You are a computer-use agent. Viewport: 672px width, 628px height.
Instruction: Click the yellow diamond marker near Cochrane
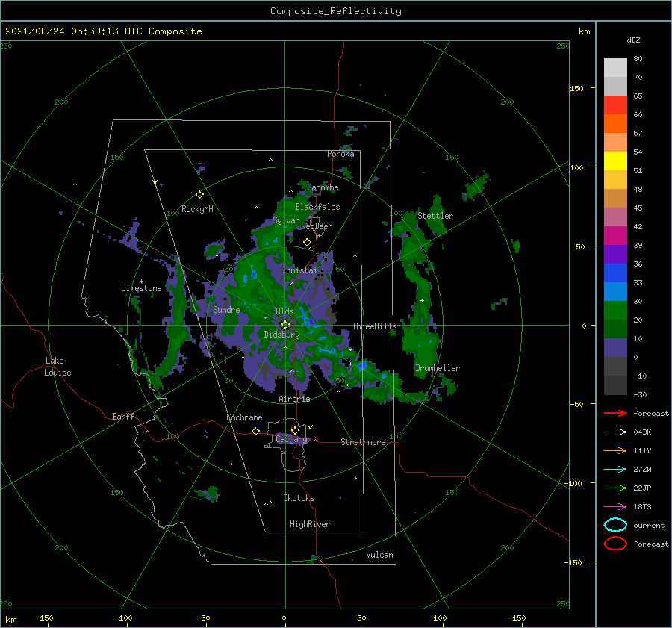(255, 431)
